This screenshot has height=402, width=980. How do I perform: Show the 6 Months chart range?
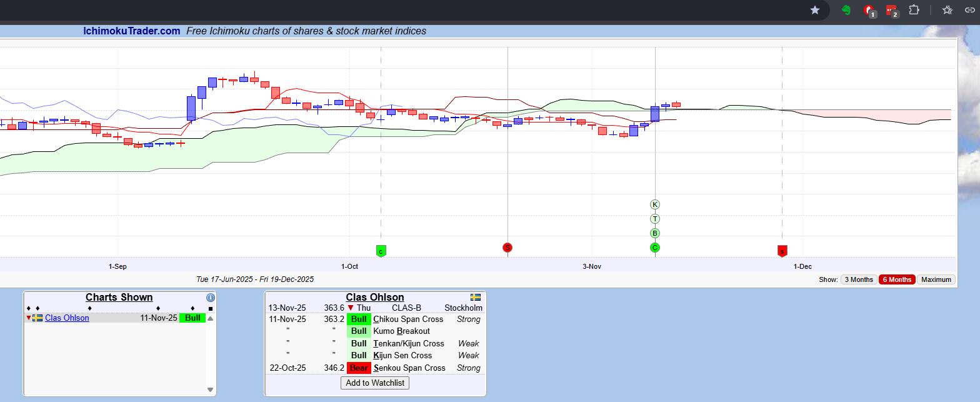tap(897, 279)
